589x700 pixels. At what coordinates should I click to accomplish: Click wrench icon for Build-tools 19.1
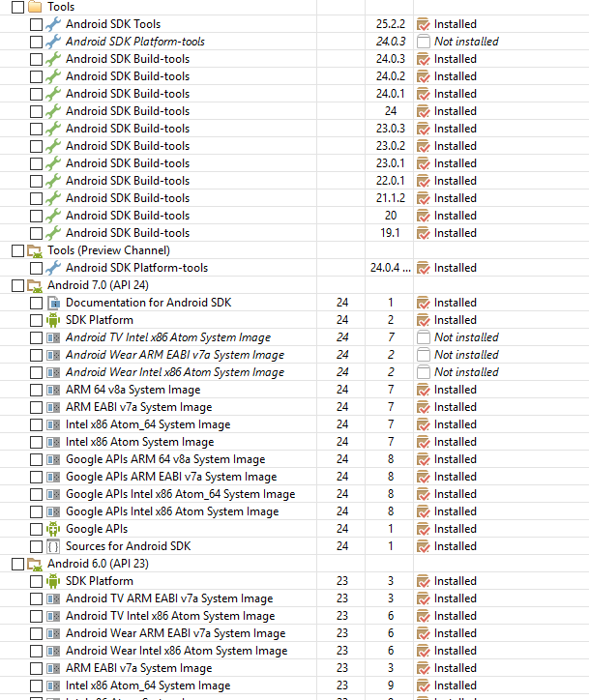point(53,233)
